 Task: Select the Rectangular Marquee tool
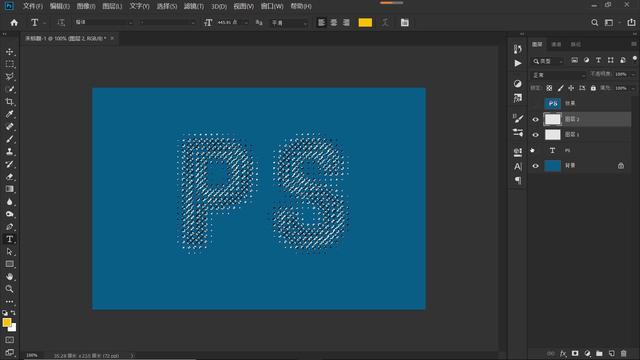tap(9, 64)
